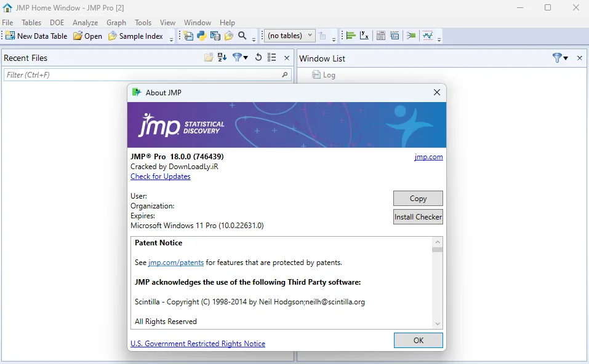Click the New Data Table toolbar button
The height and width of the screenshot is (364, 589).
36,36
